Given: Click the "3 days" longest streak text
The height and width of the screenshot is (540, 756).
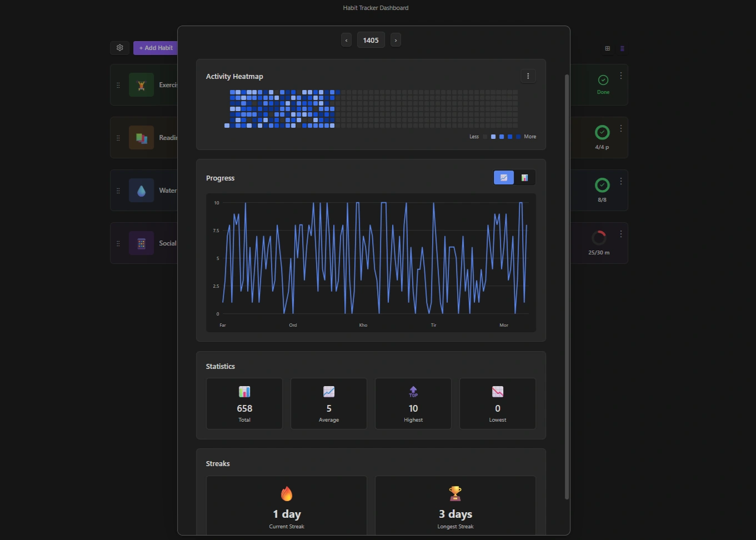Looking at the screenshot, I should click(x=455, y=514).
